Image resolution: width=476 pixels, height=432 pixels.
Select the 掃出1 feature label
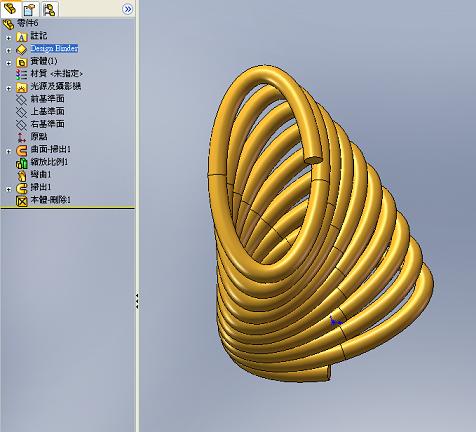41,187
